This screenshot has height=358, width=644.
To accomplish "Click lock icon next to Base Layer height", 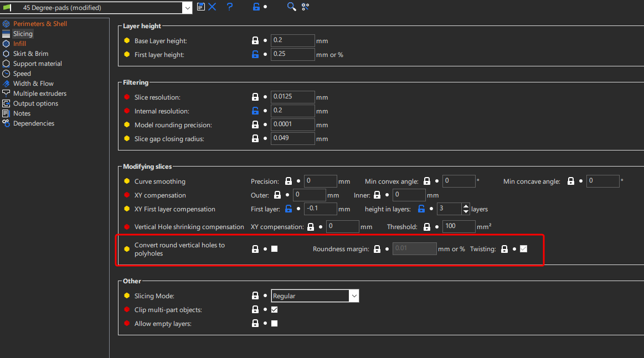I will pos(255,40).
